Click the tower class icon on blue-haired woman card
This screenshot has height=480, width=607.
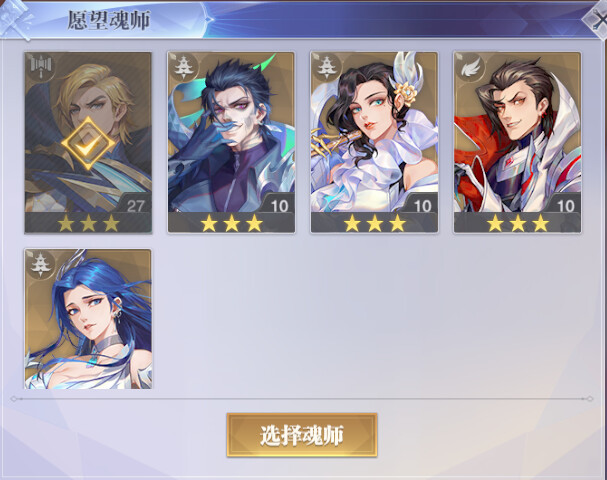point(40,265)
